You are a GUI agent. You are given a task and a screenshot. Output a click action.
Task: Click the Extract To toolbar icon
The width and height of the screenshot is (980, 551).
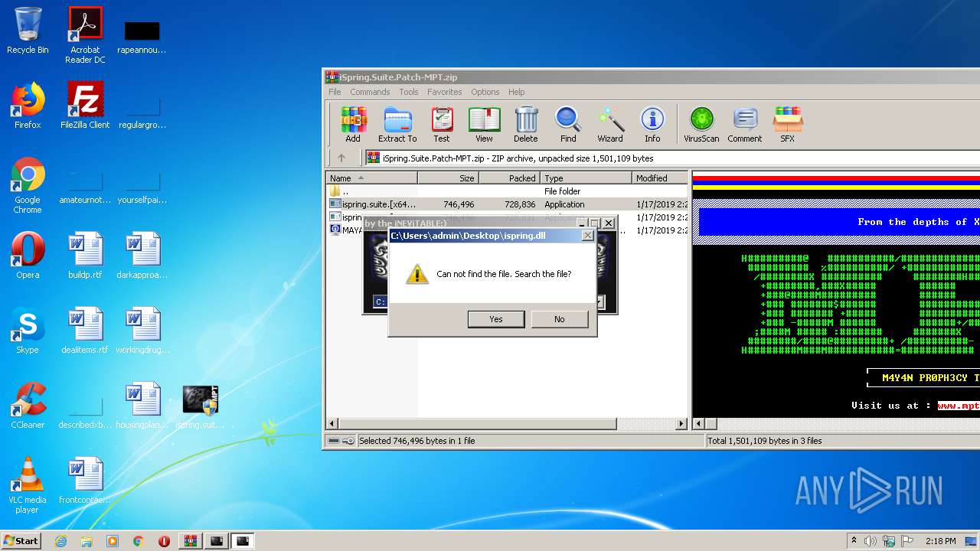(397, 124)
